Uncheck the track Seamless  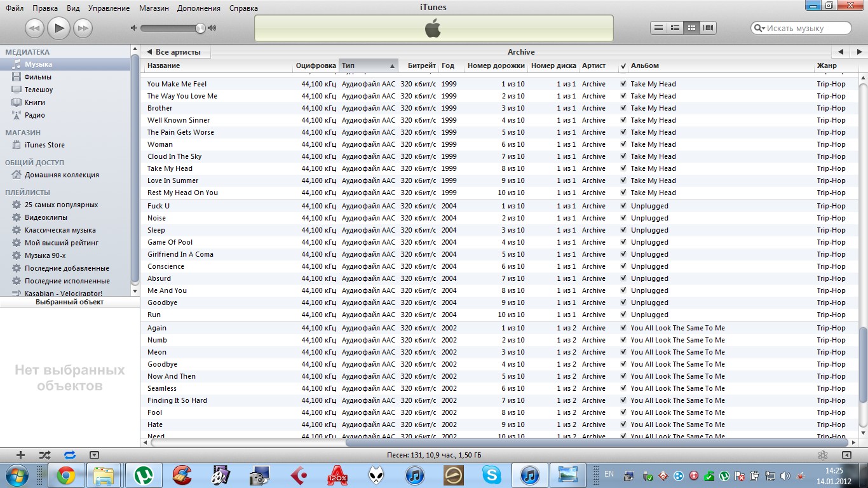[623, 388]
